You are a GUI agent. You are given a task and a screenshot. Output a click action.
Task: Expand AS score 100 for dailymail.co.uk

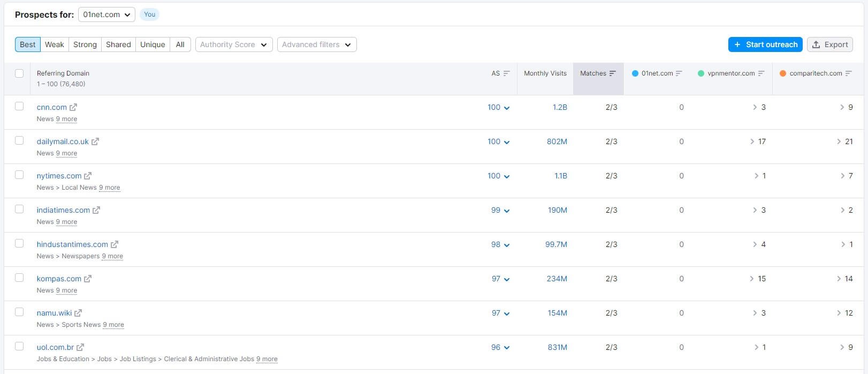pyautogui.click(x=499, y=141)
